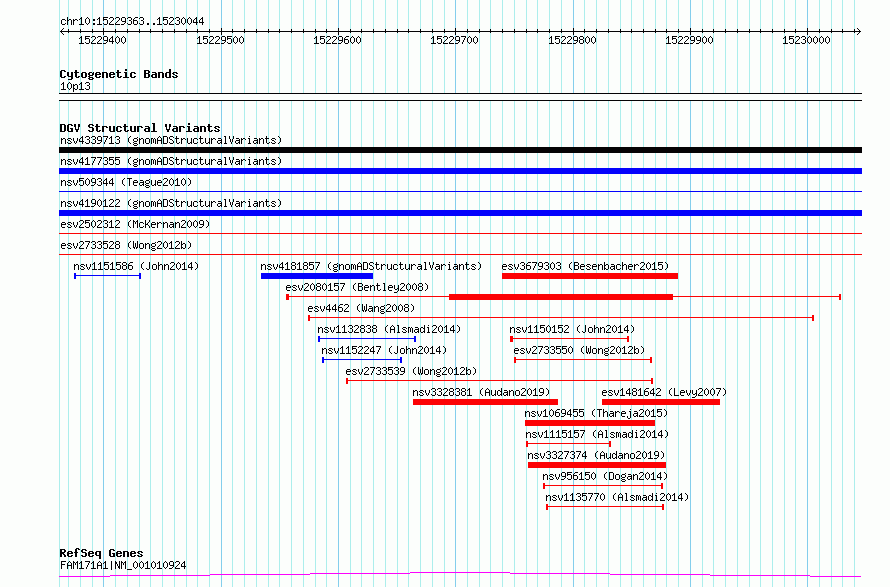Select esv2502312 (McKernan2009) variant
The width and height of the screenshot is (890, 587).
point(135,224)
